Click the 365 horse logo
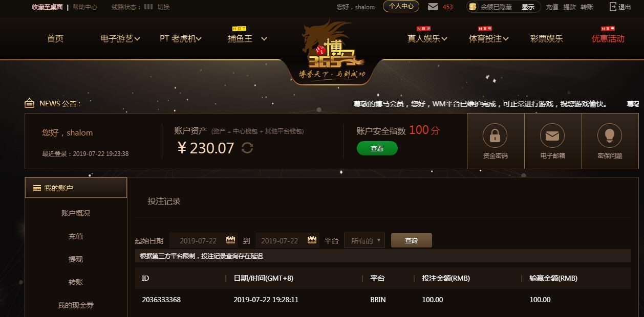Viewport: 644px width, 317px height. 333,51
